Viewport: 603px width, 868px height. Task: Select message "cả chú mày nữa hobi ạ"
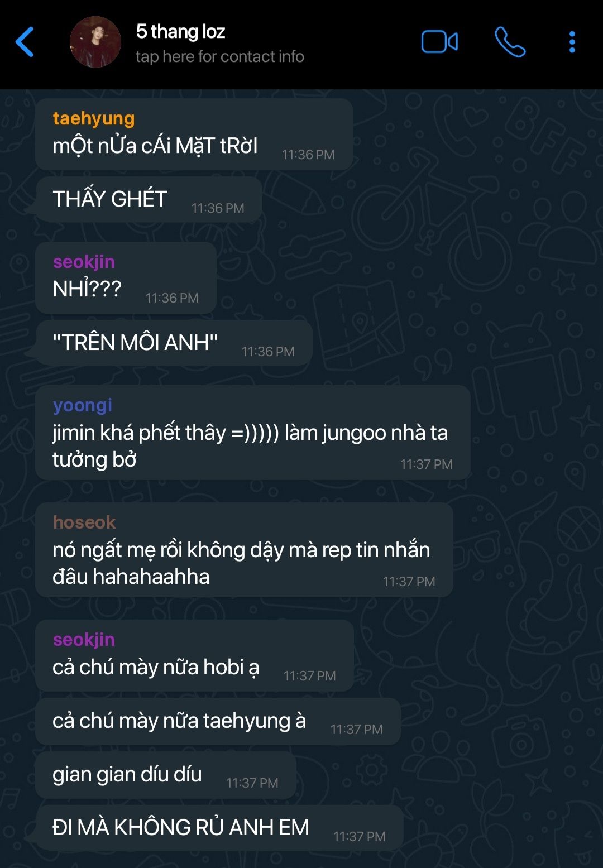(x=194, y=656)
